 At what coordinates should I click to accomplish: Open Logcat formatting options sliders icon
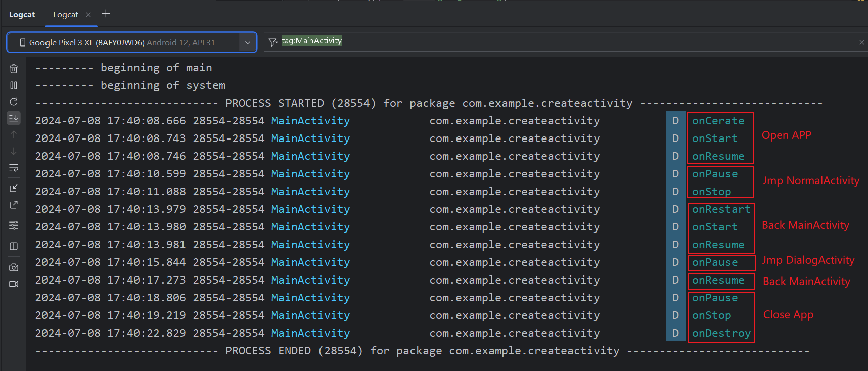click(14, 225)
